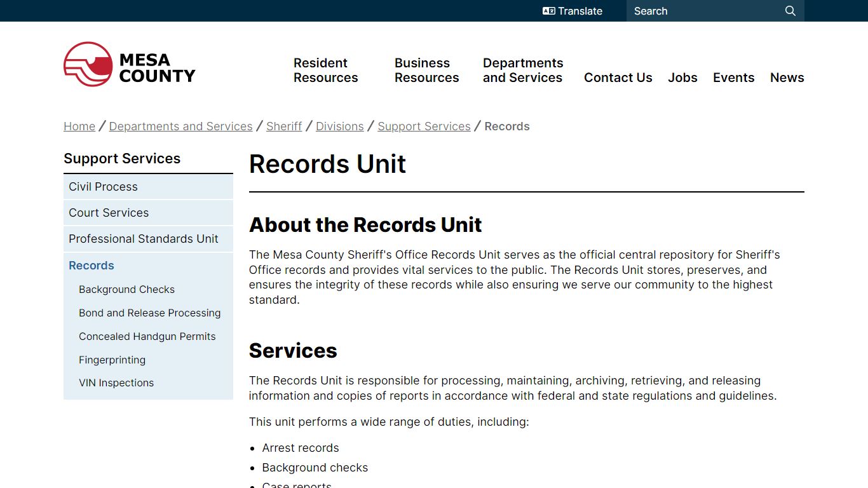This screenshot has width=868, height=488.
Task: Click the Records breadcrumb current page text
Action: coord(507,126)
